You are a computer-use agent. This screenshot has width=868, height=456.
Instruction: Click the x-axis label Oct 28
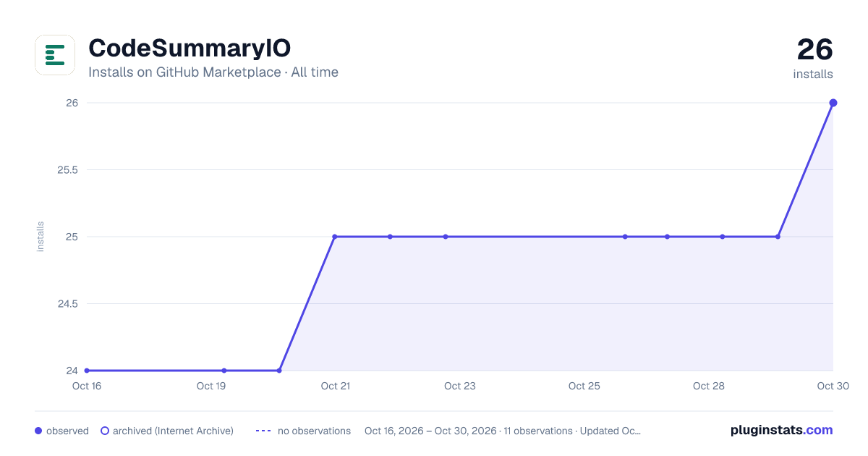(709, 386)
